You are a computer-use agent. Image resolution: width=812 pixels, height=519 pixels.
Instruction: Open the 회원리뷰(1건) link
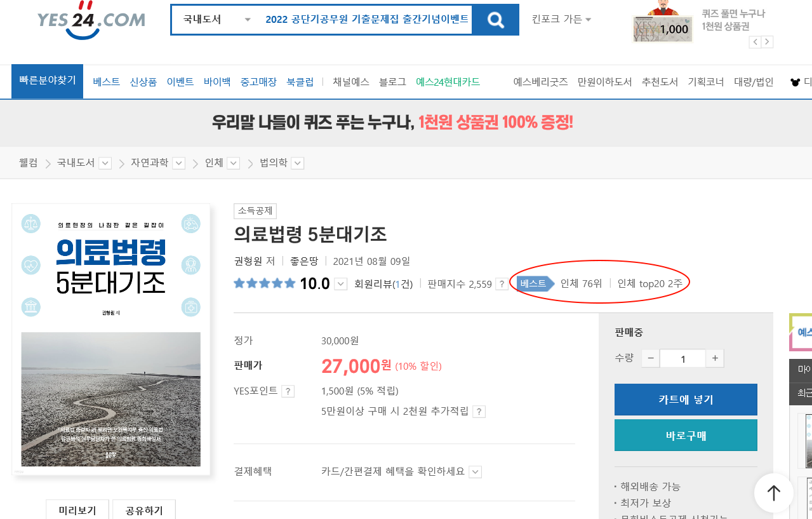coord(383,284)
